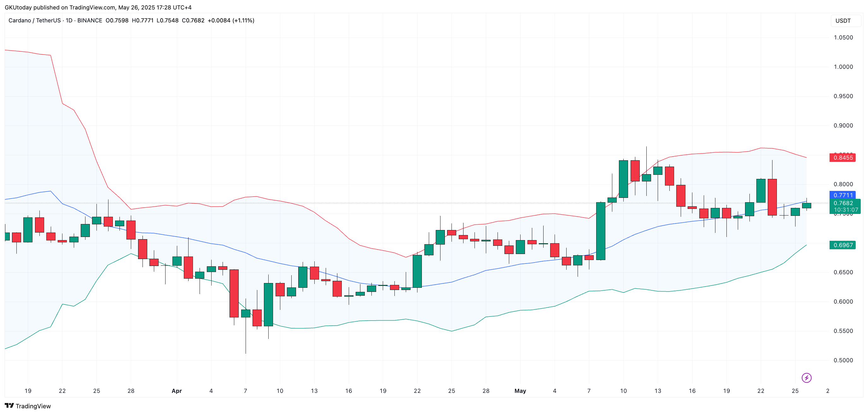Click the large red candle of May 23
This screenshot has height=414, width=868.
772,197
